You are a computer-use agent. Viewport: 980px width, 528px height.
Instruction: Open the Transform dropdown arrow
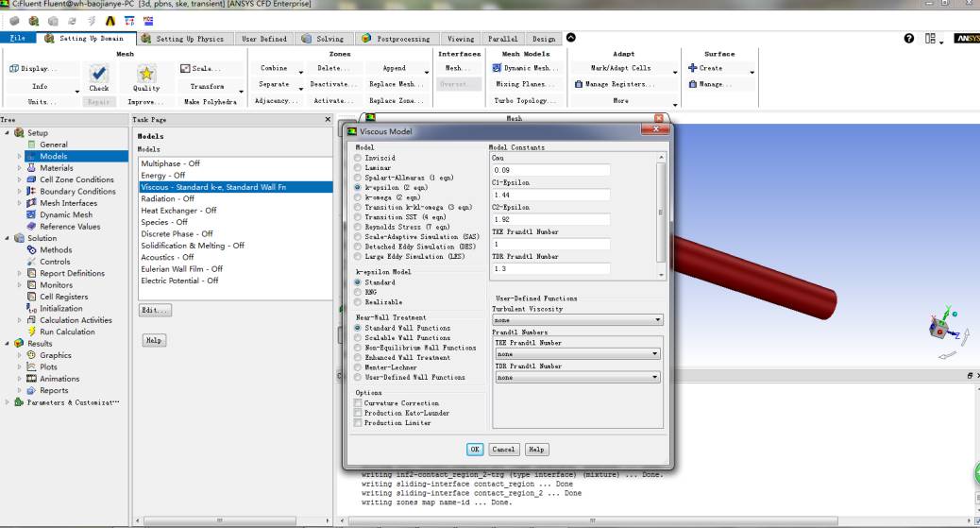point(242,91)
